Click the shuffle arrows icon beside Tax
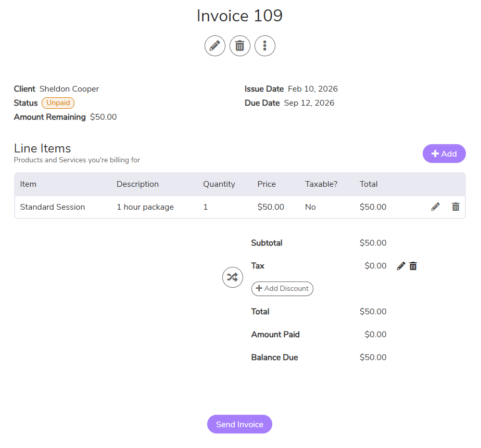This screenshot has height=448, width=481. [232, 277]
